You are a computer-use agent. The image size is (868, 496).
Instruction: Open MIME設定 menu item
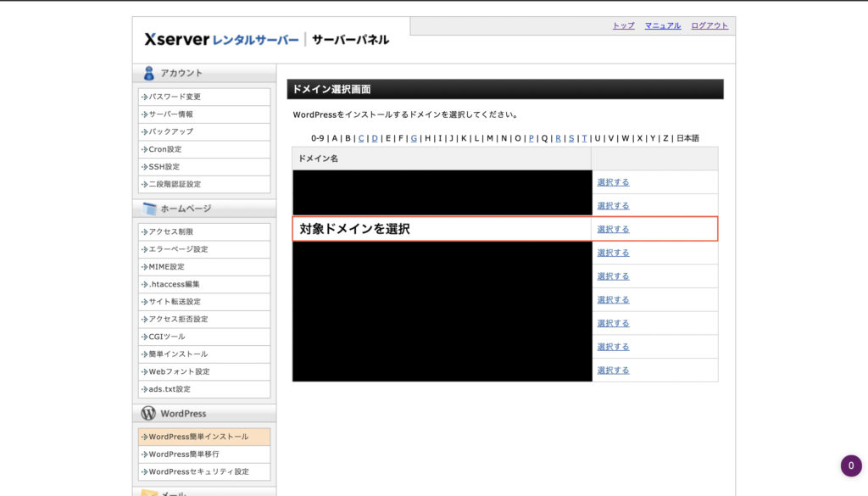tap(204, 267)
